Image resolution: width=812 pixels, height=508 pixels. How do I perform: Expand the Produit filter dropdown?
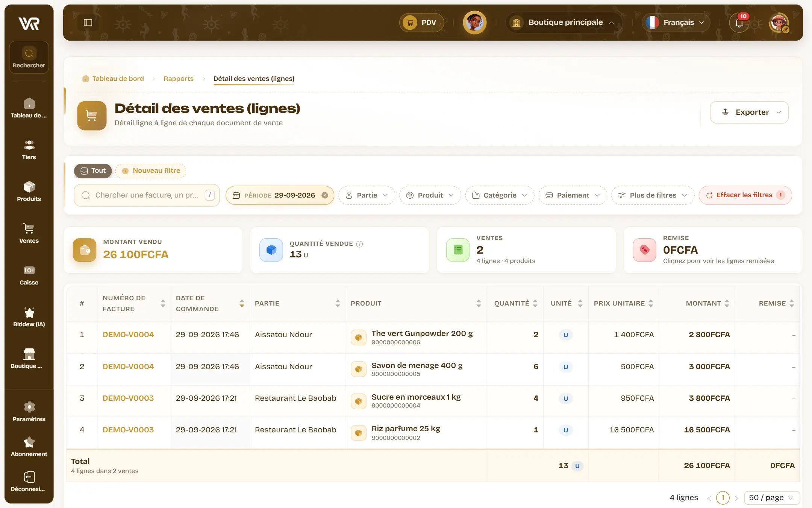tap(430, 195)
